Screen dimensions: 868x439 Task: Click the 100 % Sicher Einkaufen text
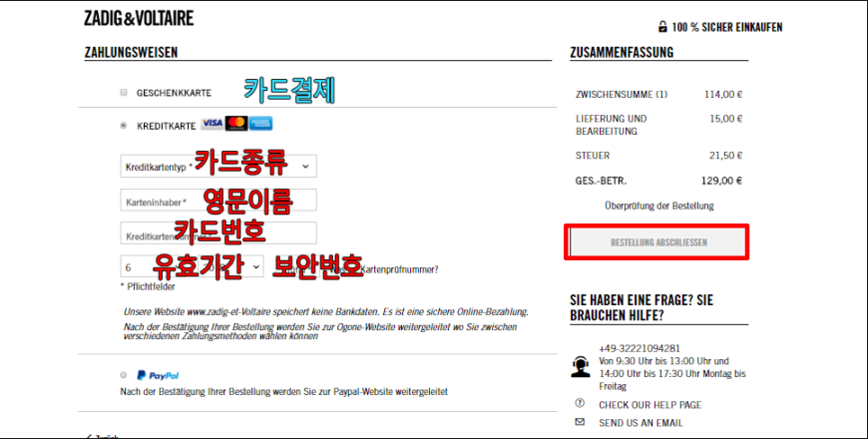pyautogui.click(x=727, y=27)
